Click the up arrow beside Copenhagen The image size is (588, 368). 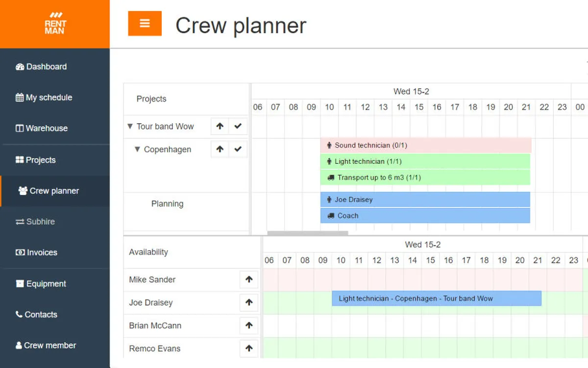click(x=220, y=149)
